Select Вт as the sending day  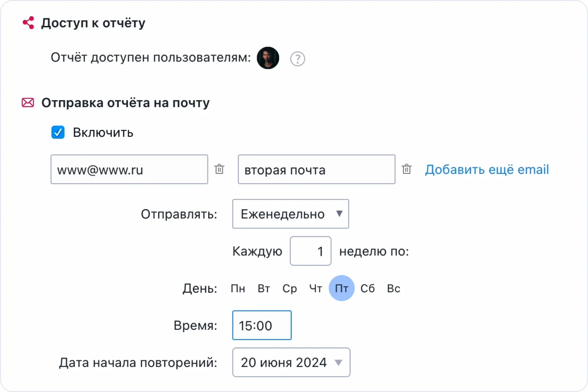(x=264, y=289)
